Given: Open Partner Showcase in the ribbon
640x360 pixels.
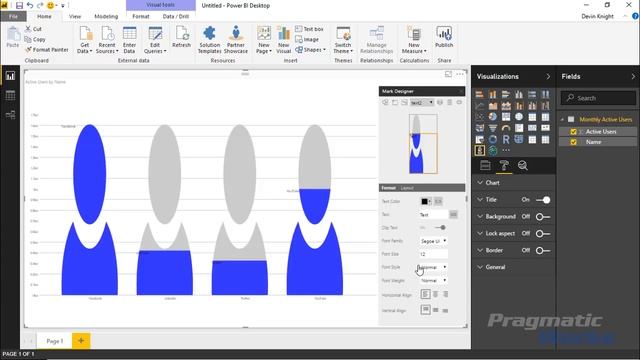Looking at the screenshot, I should coord(236,40).
